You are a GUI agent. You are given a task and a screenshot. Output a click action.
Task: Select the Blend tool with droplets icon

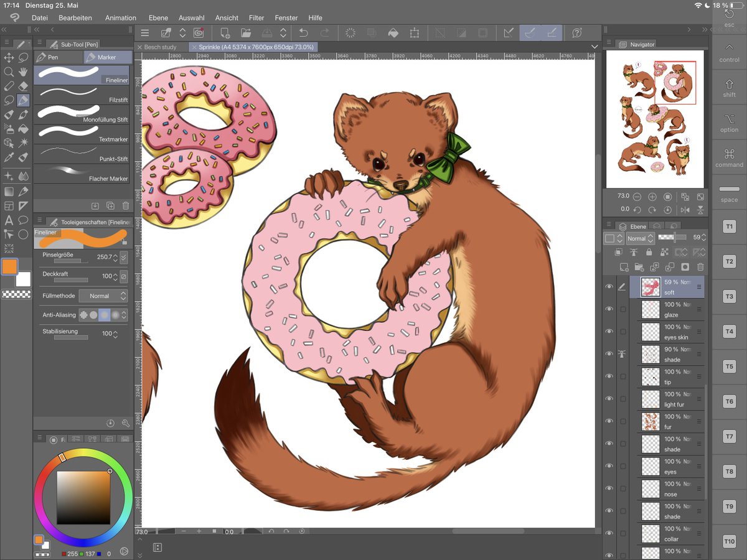point(23,177)
